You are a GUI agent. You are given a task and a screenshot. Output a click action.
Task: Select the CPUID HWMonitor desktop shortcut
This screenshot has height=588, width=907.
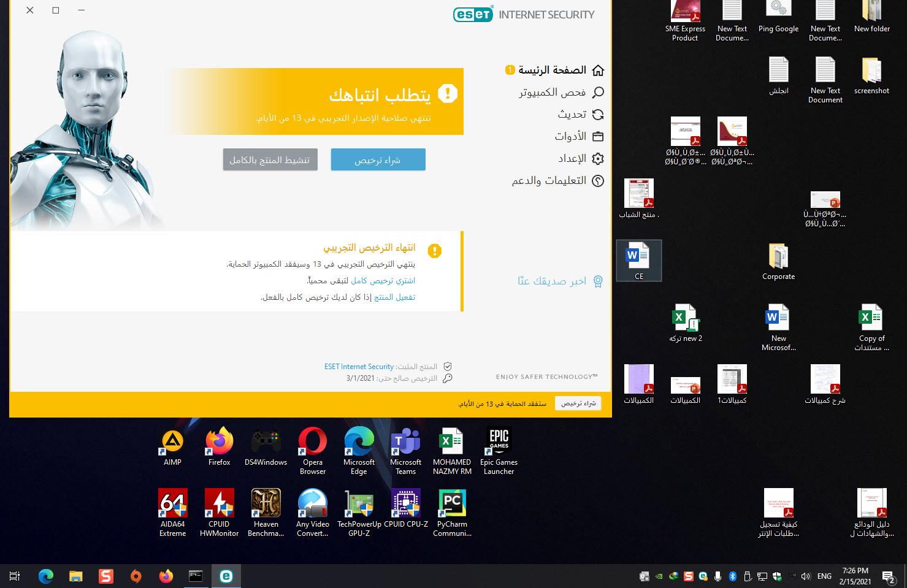(x=219, y=513)
